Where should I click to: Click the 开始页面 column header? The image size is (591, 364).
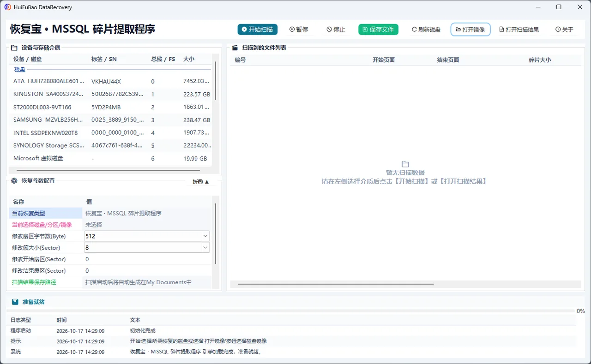click(x=384, y=60)
